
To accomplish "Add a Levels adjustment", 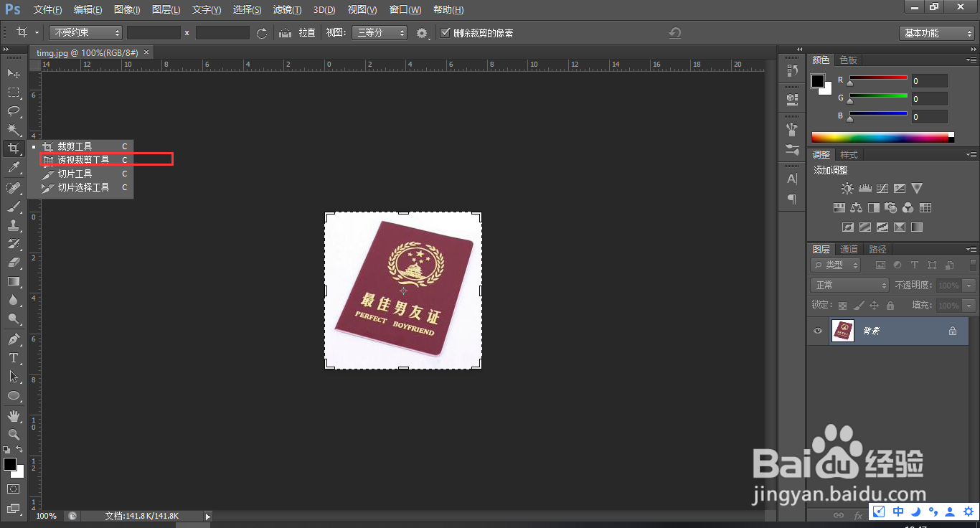I will click(x=864, y=189).
